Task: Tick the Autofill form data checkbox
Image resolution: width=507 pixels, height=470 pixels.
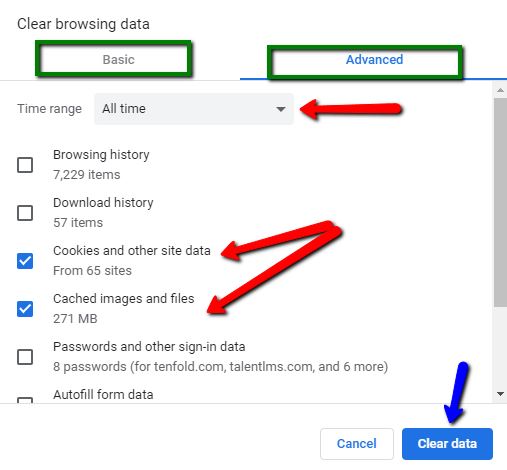Action: 25,400
